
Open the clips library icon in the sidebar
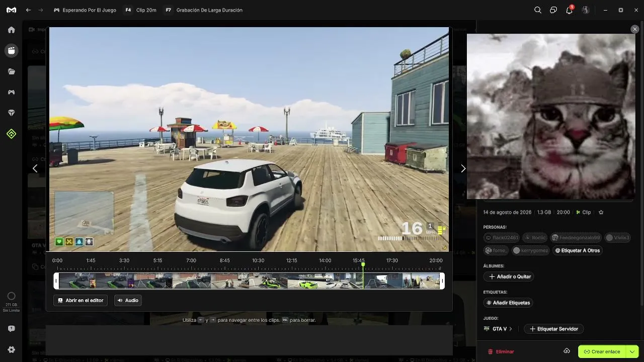coord(11,50)
